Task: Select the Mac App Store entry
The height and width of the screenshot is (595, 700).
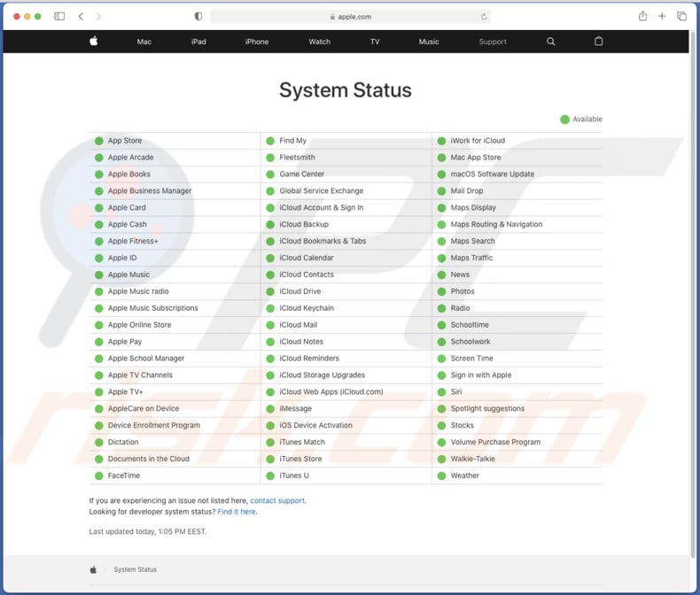Action: tap(476, 158)
